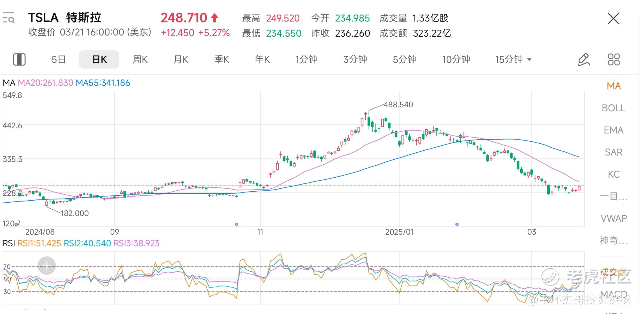The height and width of the screenshot is (314, 644).
Task: Select the 1分钟 one-minute interval
Action: (x=306, y=59)
